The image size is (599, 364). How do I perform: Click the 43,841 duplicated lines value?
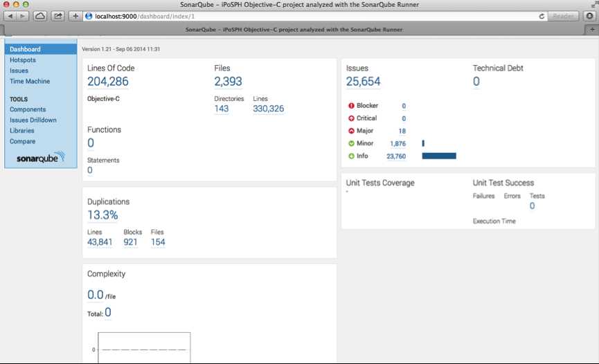[x=100, y=242]
